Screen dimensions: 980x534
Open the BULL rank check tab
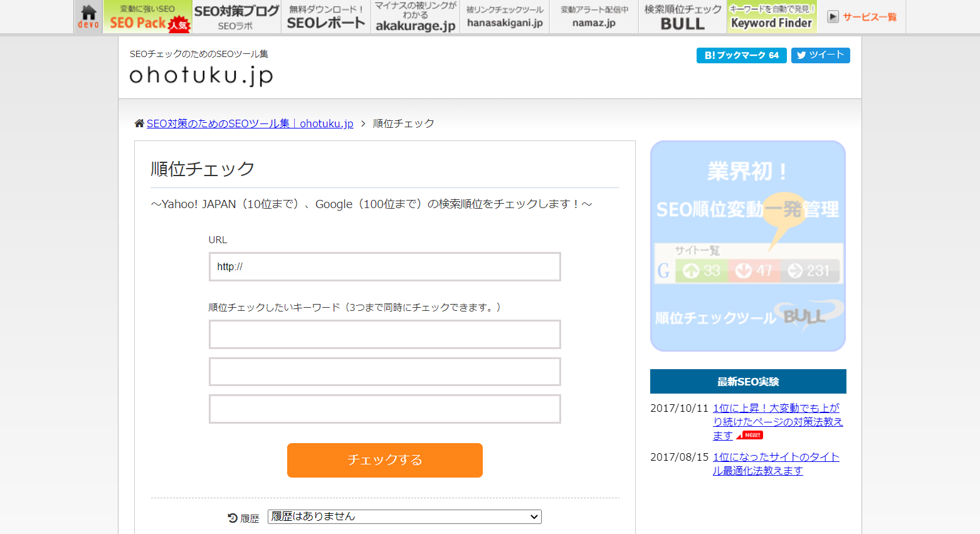click(x=683, y=17)
